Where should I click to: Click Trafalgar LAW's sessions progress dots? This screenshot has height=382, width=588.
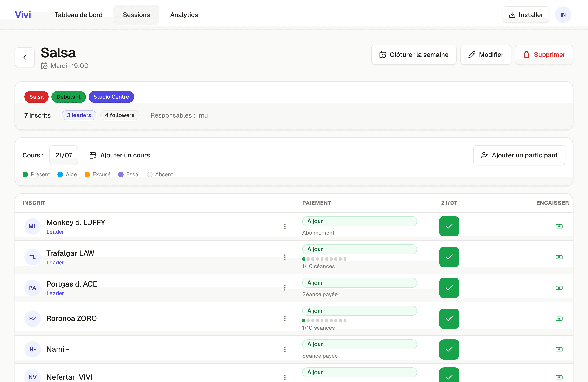(x=324, y=259)
